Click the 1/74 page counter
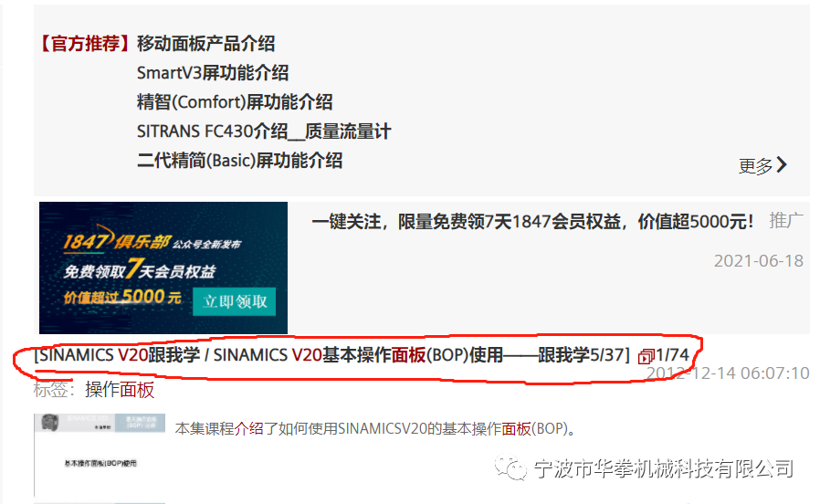Viewport: 820px width, 504px height. [672, 355]
